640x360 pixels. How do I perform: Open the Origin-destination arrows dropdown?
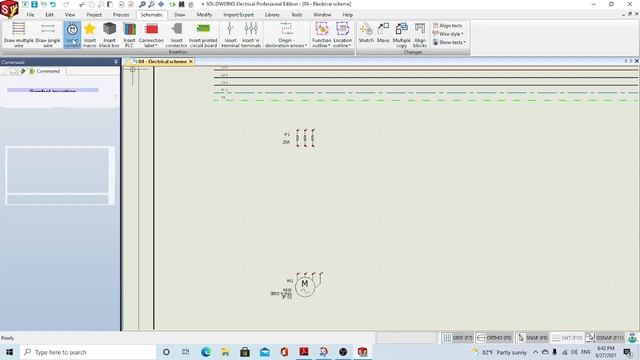click(x=286, y=35)
